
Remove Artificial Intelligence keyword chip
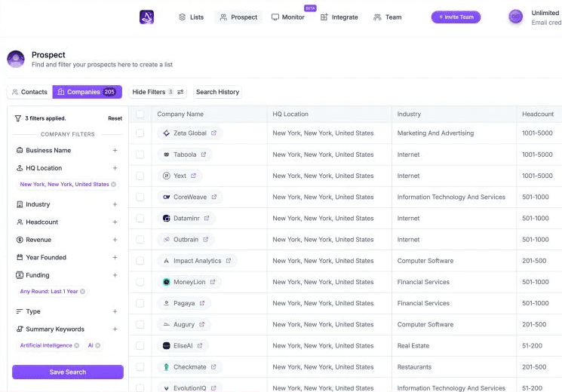[76, 345]
